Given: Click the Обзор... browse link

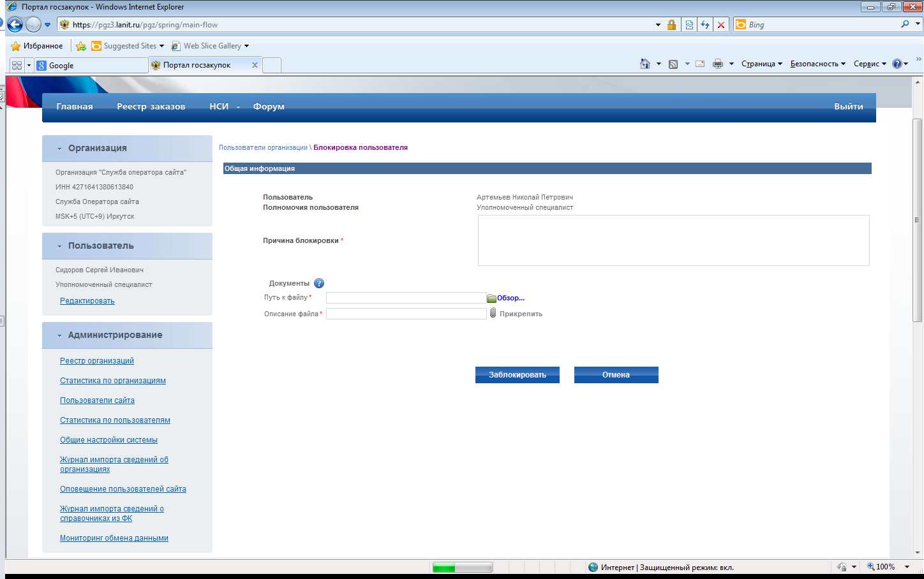Looking at the screenshot, I should (x=510, y=298).
